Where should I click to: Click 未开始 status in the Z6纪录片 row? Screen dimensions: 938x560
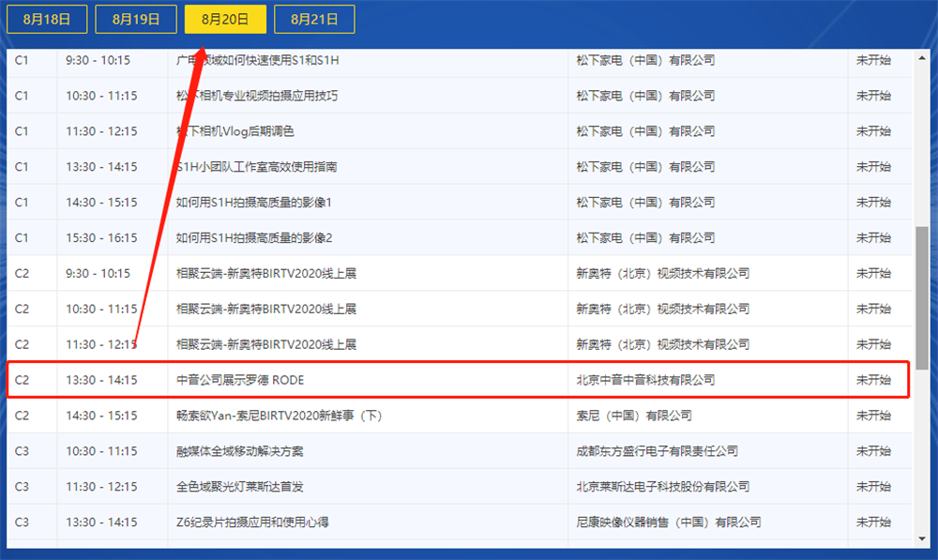(x=873, y=522)
